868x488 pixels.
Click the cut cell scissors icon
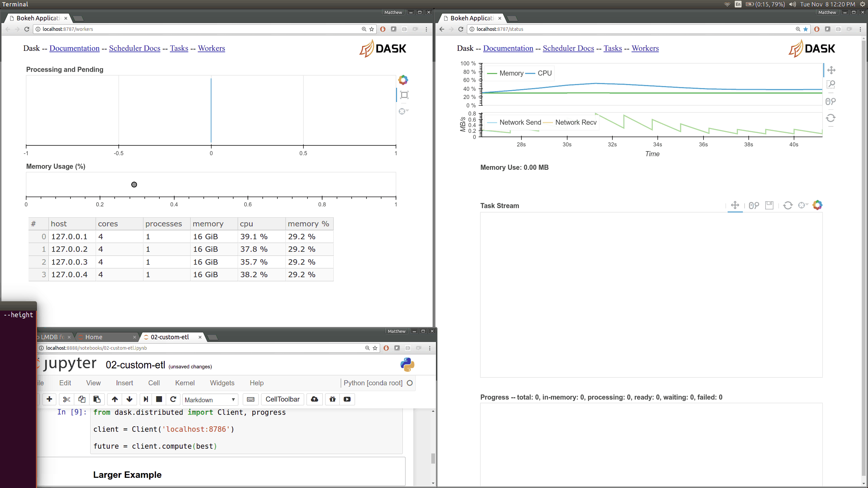(x=66, y=399)
